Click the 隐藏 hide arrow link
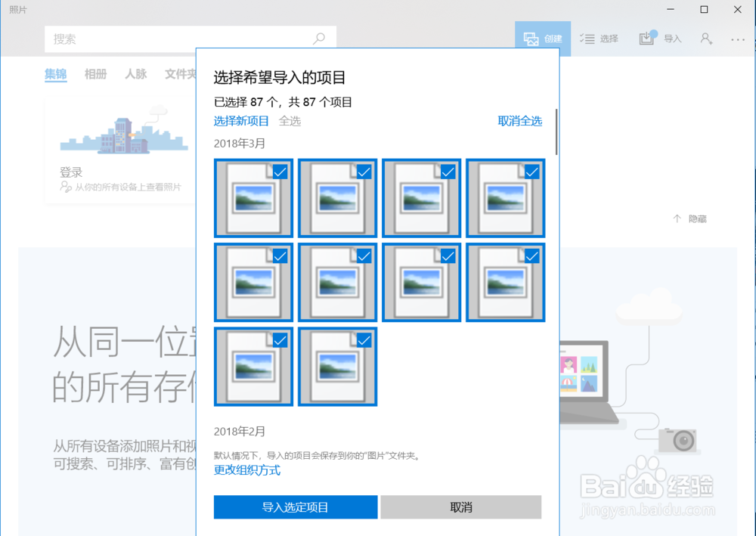This screenshot has width=756, height=536. 690,218
